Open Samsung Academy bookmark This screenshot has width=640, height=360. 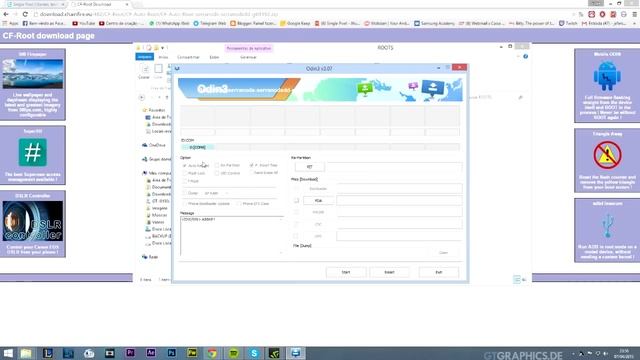tap(434, 23)
